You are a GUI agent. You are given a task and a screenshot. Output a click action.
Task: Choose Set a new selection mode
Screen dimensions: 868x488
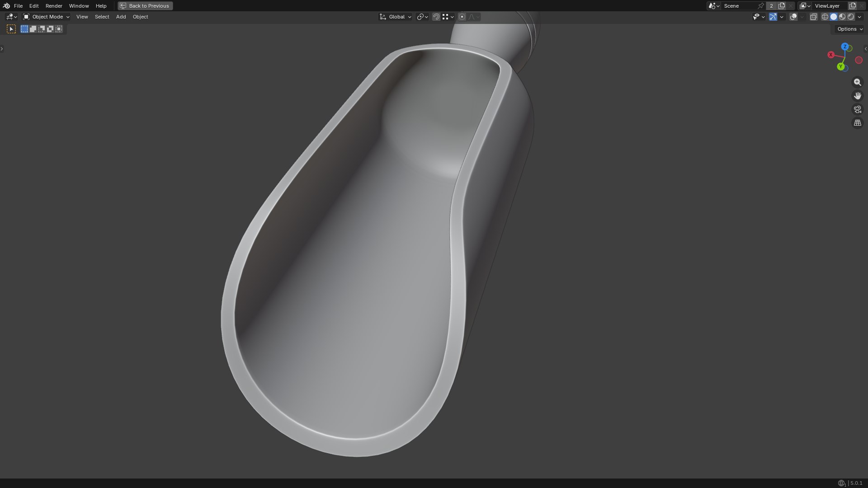tap(24, 29)
